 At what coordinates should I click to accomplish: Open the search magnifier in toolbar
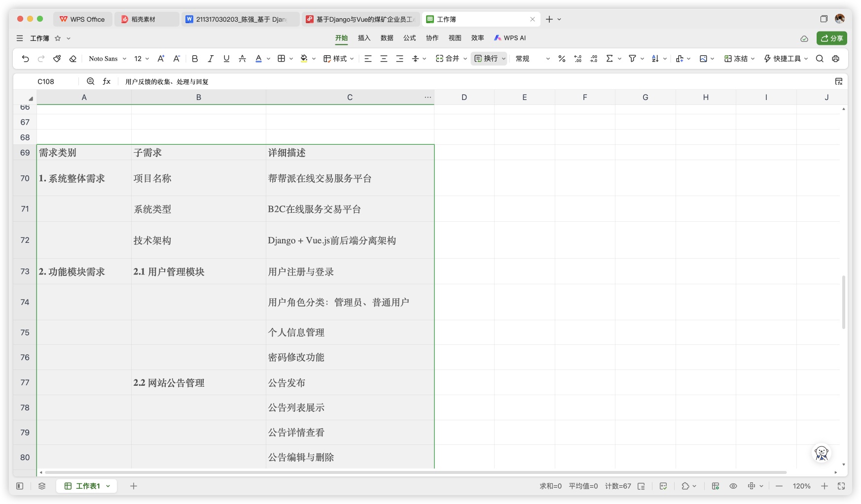point(820,59)
